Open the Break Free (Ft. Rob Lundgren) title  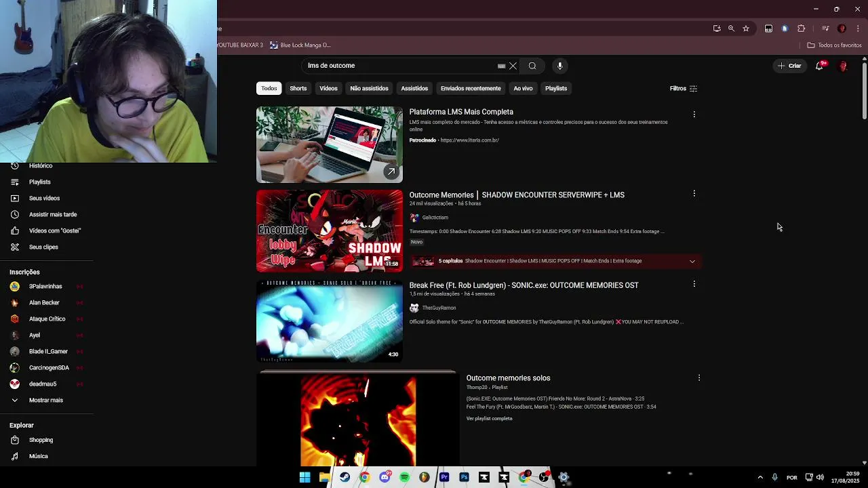point(524,285)
